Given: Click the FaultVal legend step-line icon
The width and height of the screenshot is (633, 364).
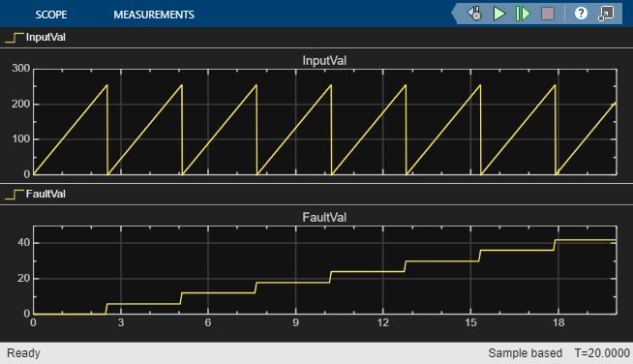Looking at the screenshot, I should (x=15, y=195).
